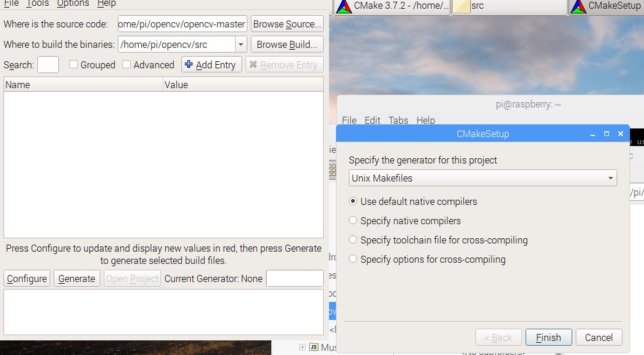Click the Name column header

pyautogui.click(x=83, y=85)
